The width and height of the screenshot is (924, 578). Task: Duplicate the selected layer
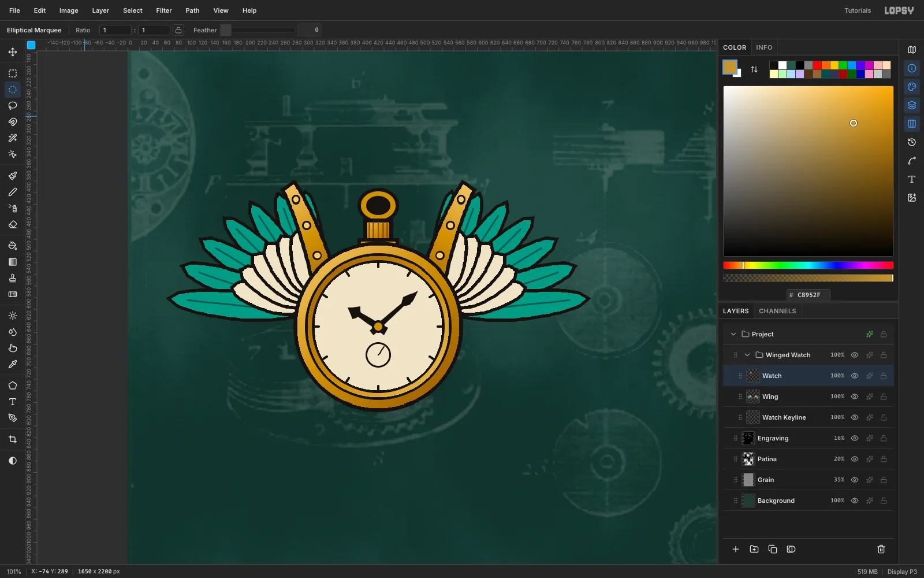(x=773, y=549)
